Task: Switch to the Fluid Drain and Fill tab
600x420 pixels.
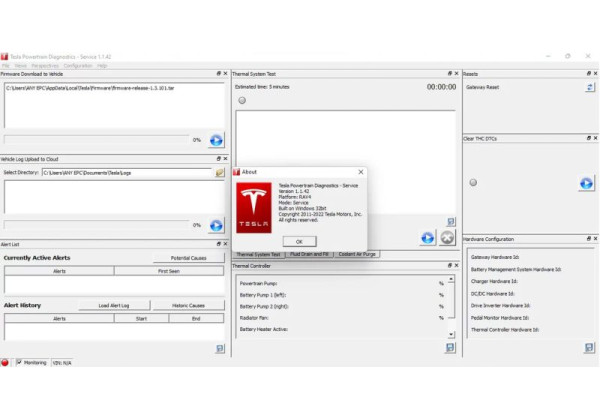Action: [309, 254]
